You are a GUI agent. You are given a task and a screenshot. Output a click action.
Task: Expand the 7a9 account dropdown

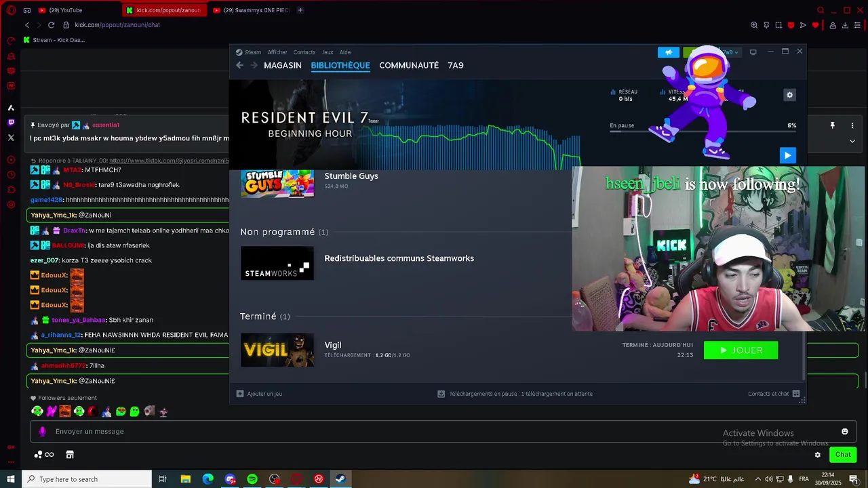pos(730,52)
